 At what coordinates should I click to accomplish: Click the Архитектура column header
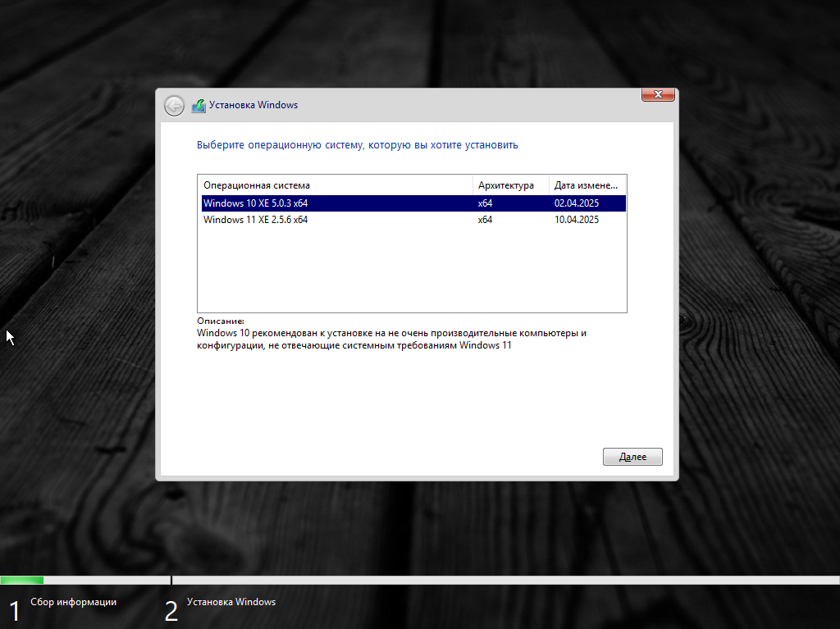(511, 185)
